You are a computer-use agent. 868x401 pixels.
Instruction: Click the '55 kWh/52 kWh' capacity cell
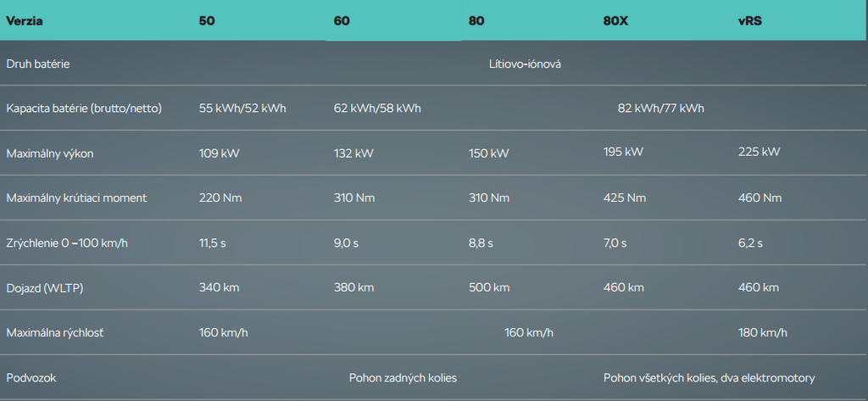(242, 109)
